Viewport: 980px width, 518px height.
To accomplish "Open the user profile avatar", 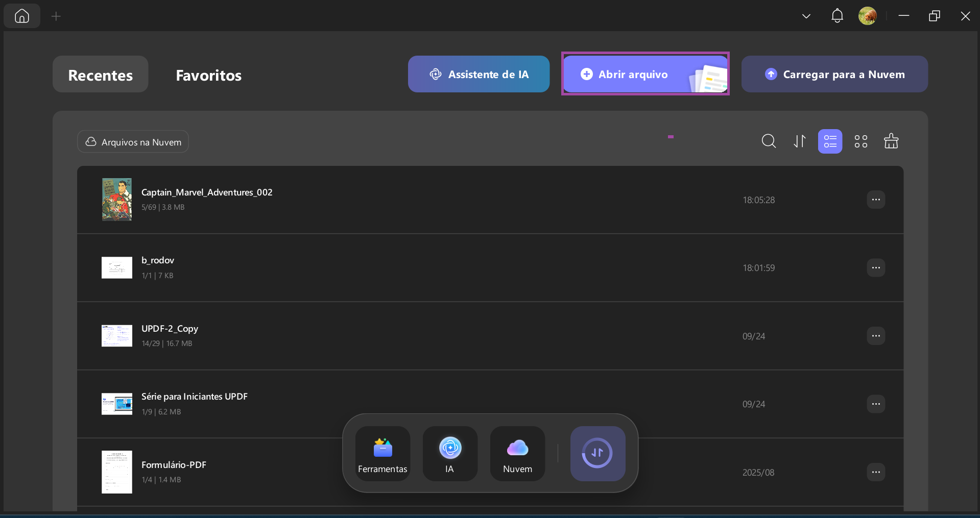I will pyautogui.click(x=868, y=16).
